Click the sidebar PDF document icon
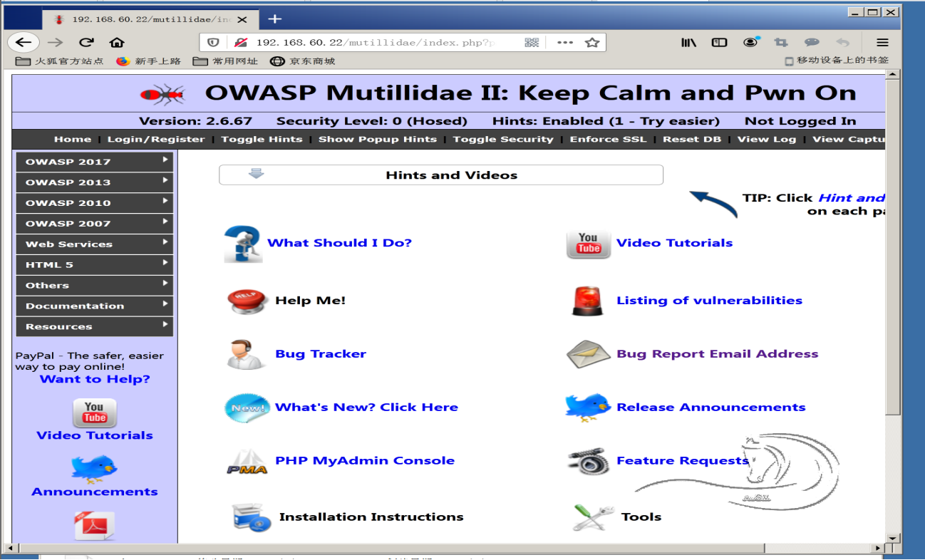The height and width of the screenshot is (560, 925). [x=94, y=526]
